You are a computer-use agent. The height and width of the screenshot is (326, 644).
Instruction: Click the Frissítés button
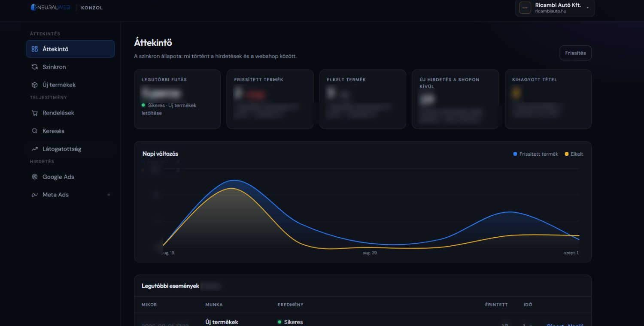click(x=575, y=53)
